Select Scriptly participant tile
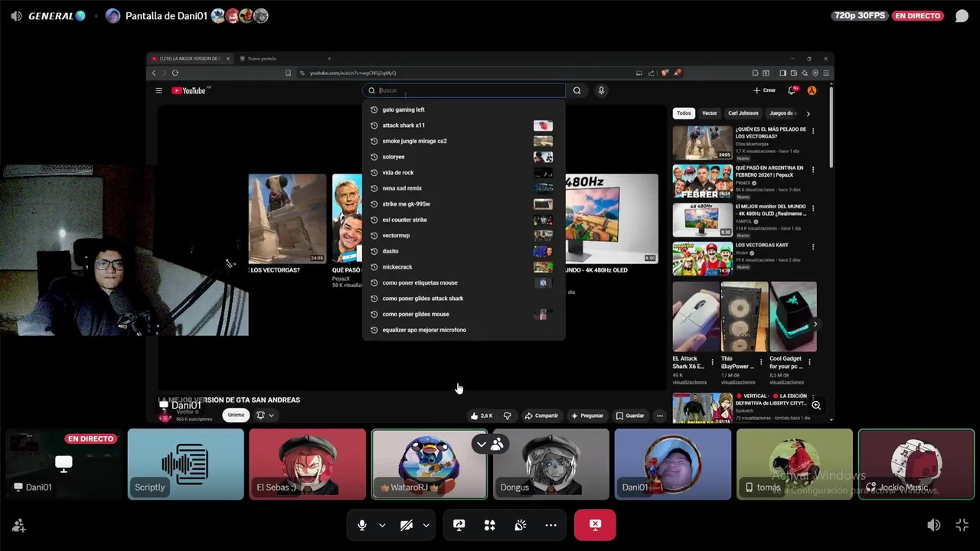Screen dimensions: 980x551 pos(186,464)
